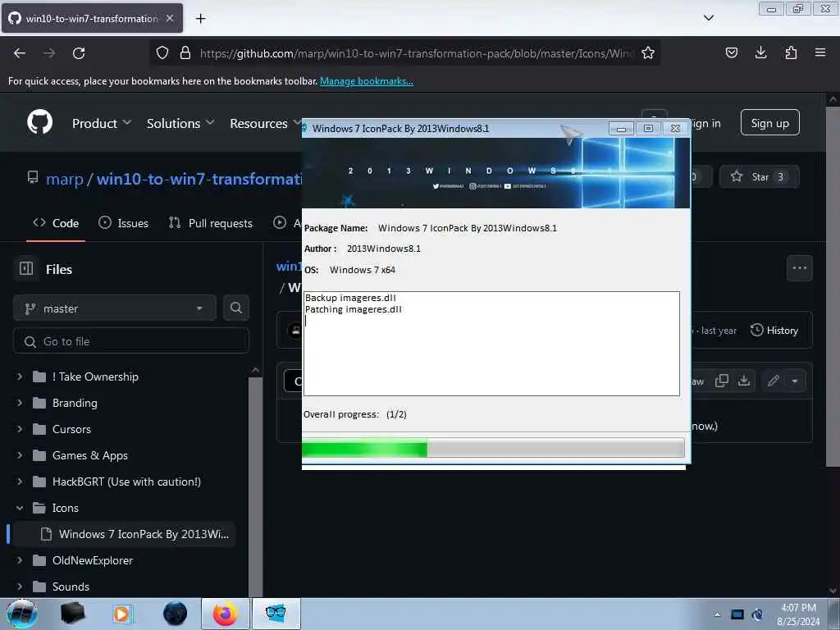The width and height of the screenshot is (840, 630).
Task: Open the three-dot more file actions button
Action: click(799, 268)
